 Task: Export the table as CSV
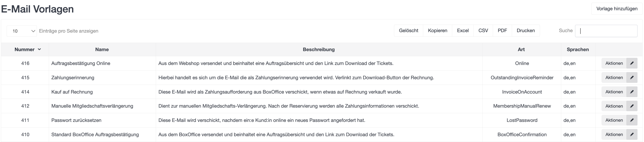pyautogui.click(x=483, y=30)
